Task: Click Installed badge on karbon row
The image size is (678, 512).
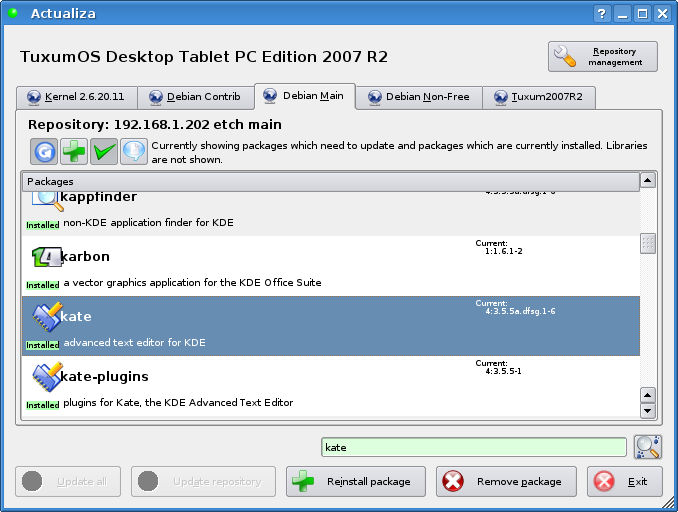Action: 42,285
